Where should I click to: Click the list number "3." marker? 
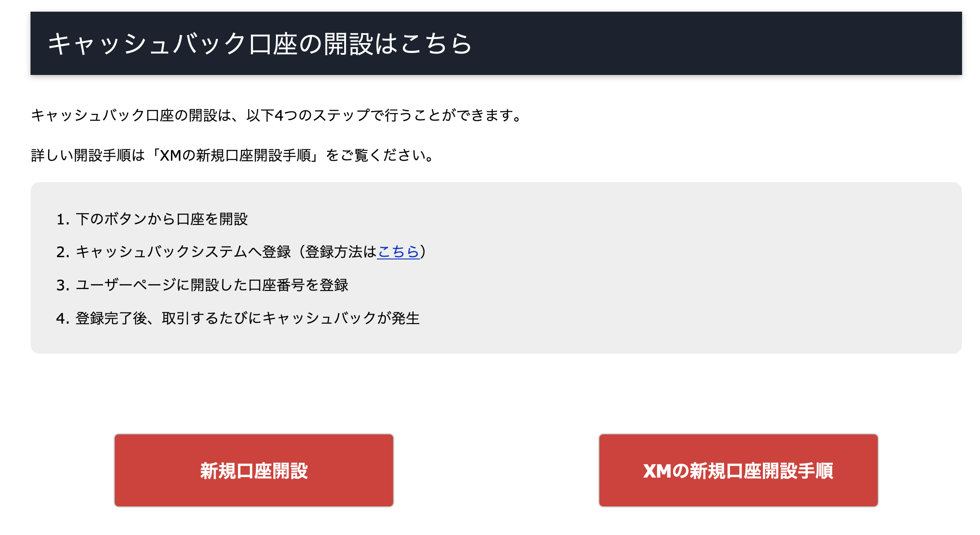coord(63,285)
